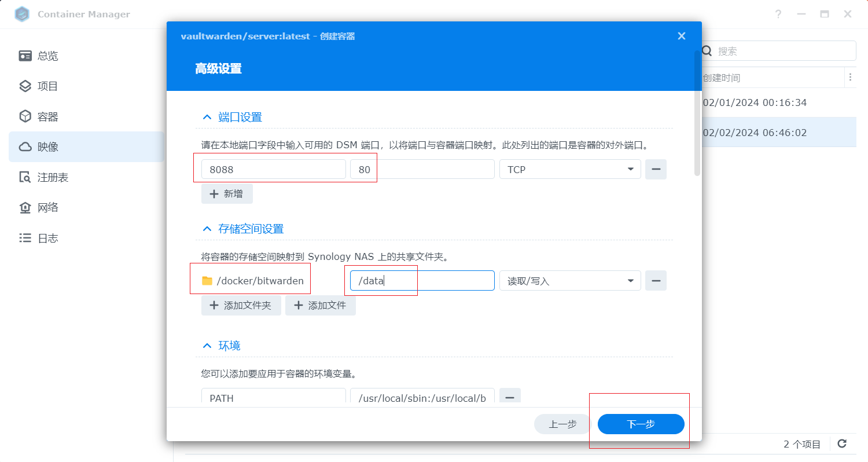
Task: Click the 2 个项目 item count
Action: pos(802,445)
